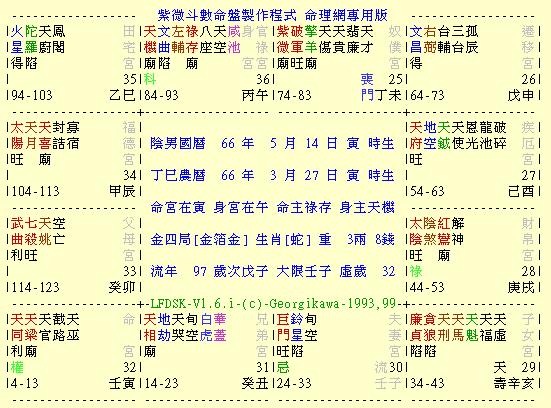Click the stem-branch label "癸丑"
This screenshot has height=408, width=551.
(x=255, y=383)
